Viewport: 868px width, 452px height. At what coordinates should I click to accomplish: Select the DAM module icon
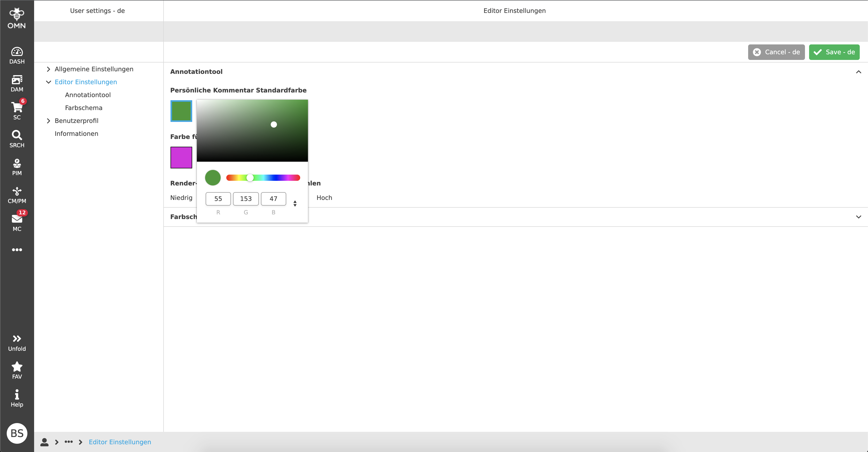pos(17,82)
